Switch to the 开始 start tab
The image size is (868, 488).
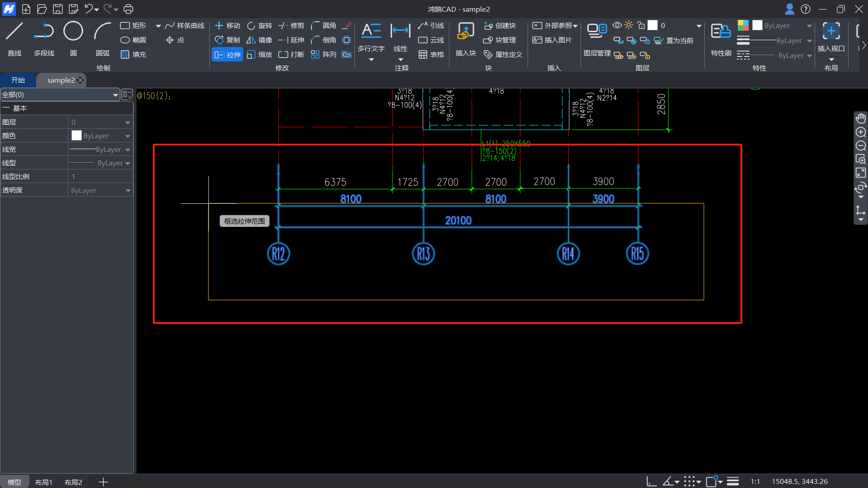(18, 80)
